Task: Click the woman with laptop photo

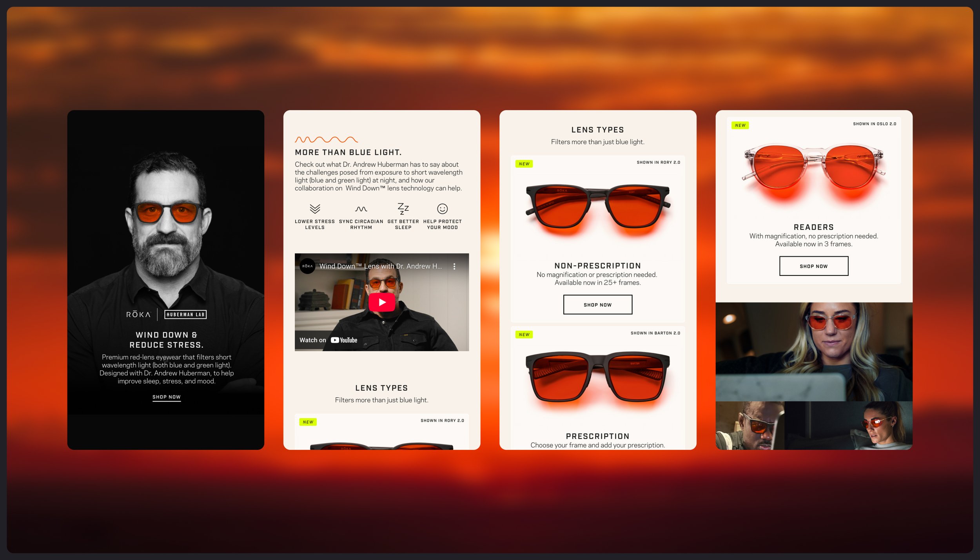Action: (814, 352)
